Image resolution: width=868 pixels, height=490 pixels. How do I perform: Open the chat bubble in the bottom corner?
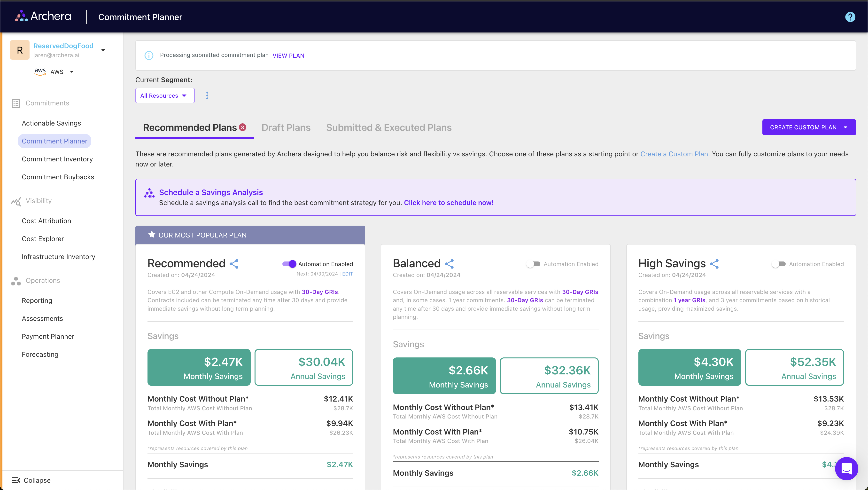[846, 468]
